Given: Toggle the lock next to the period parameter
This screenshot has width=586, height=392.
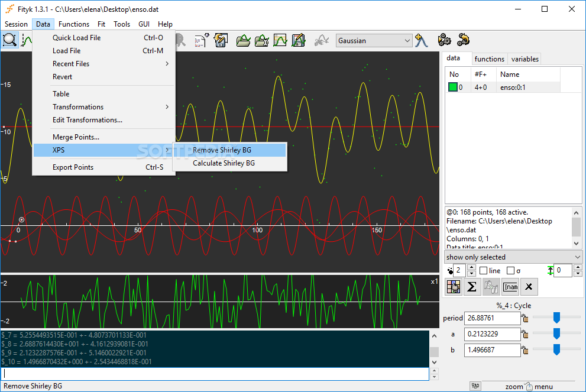Looking at the screenshot, I should click(x=525, y=318).
